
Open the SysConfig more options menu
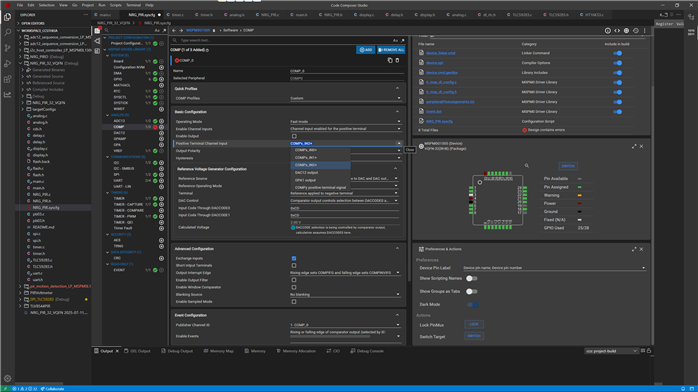645,31
